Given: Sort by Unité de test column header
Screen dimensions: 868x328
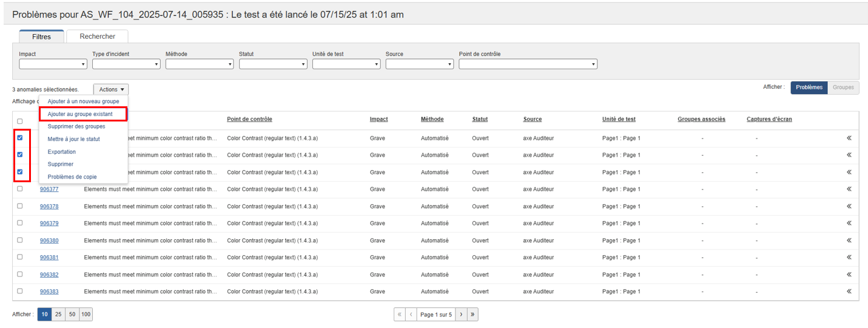Looking at the screenshot, I should click(x=619, y=119).
